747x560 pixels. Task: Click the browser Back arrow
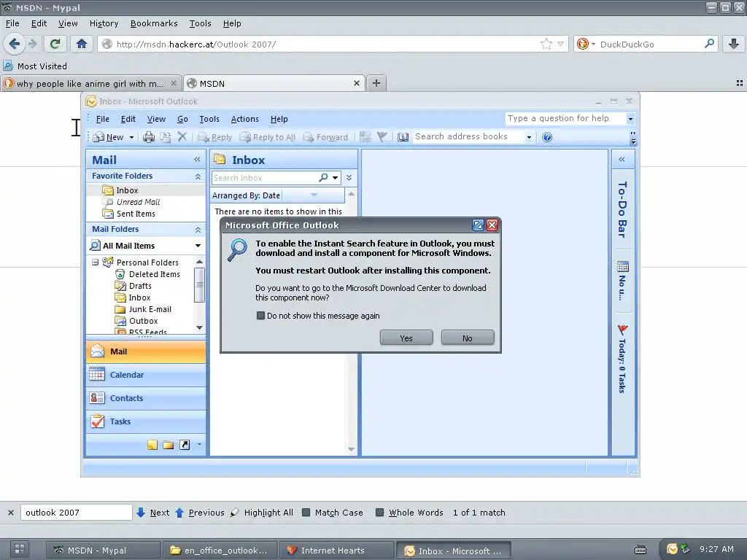tap(15, 44)
